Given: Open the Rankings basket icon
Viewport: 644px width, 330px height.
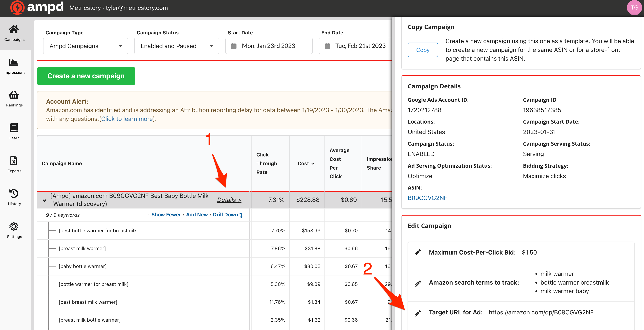Looking at the screenshot, I should tap(14, 95).
